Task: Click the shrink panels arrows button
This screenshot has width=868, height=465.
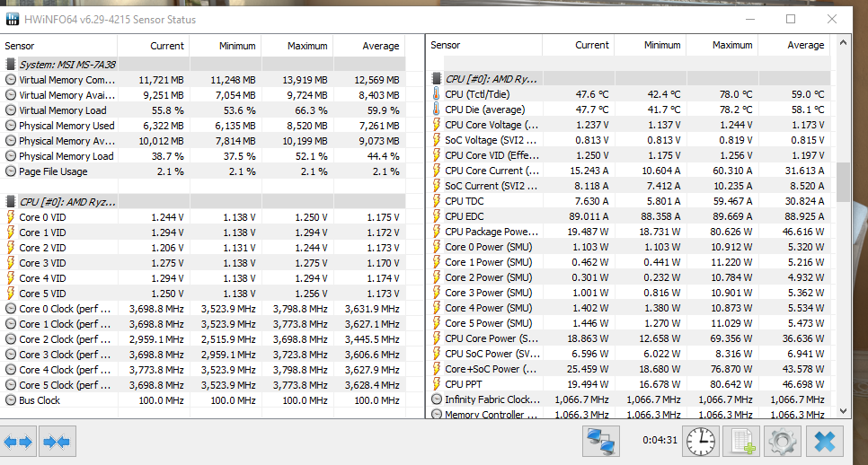Action: pyautogui.click(x=57, y=442)
